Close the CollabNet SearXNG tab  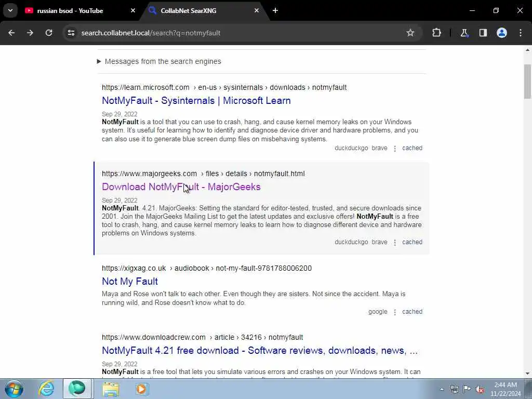coord(257,10)
